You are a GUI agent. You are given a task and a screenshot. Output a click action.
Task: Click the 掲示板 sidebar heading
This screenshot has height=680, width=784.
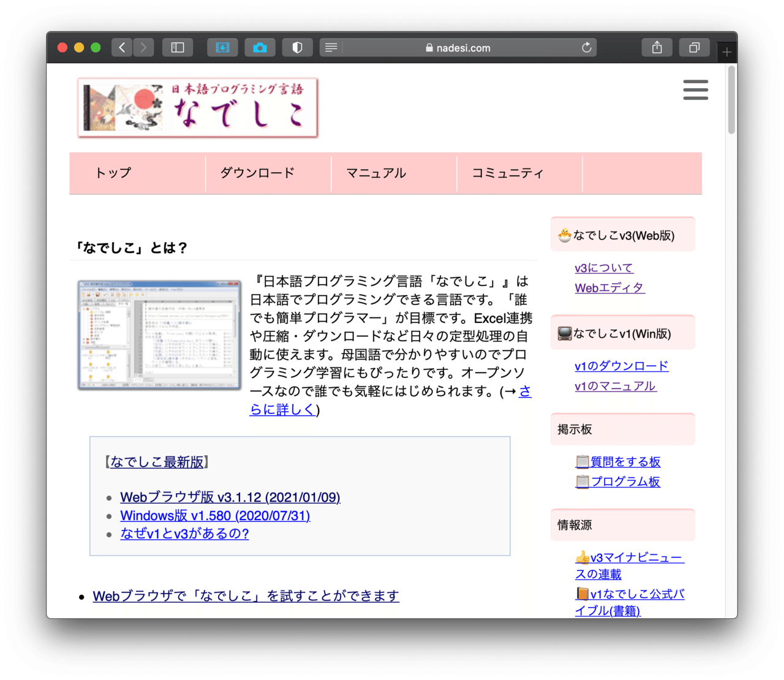(x=623, y=429)
